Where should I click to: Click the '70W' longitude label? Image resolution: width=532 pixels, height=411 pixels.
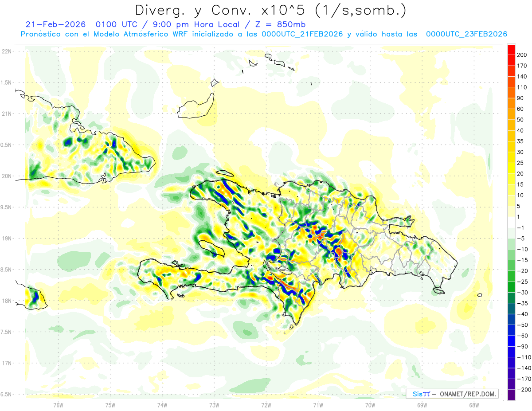(370, 404)
